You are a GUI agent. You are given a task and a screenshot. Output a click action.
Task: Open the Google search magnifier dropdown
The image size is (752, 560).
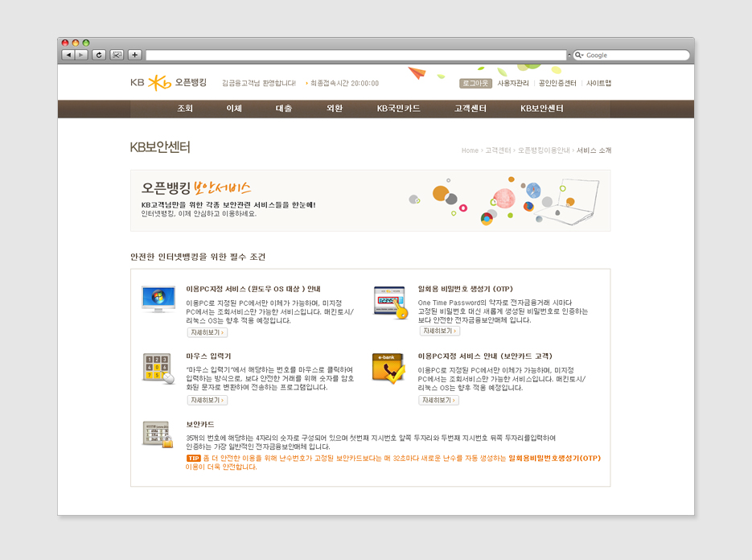[579, 56]
